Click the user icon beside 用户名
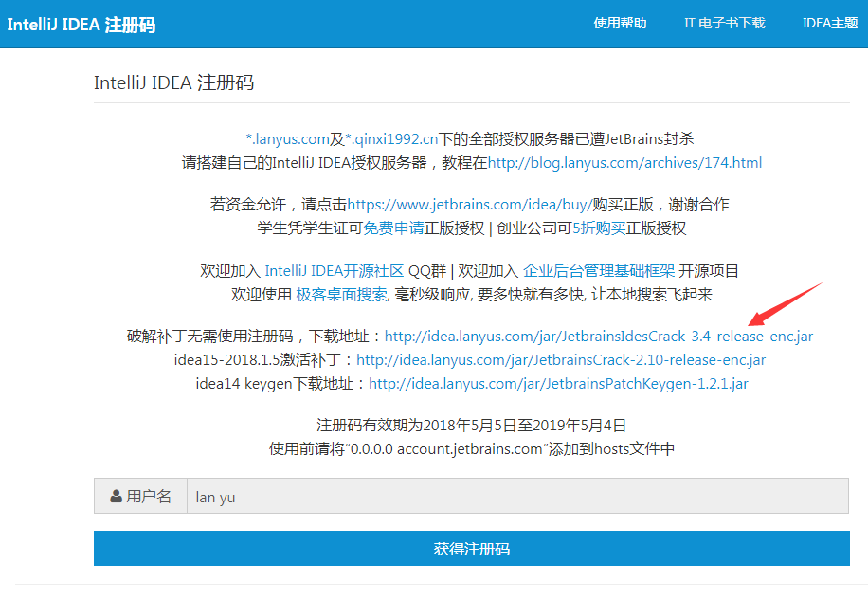Viewport: 868px width, 601px height. pyautogui.click(x=116, y=497)
